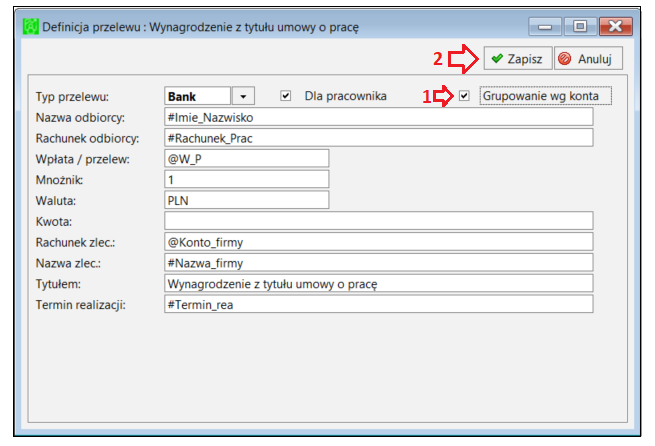Save the transfer definition with Zapisz
Screen dimensions: 655x446
518,58
